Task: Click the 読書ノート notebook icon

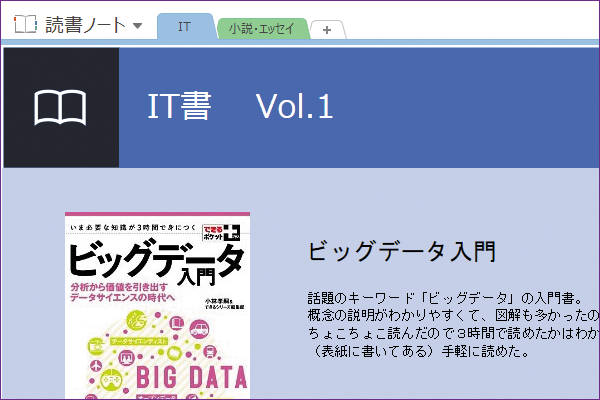Action: (x=26, y=24)
